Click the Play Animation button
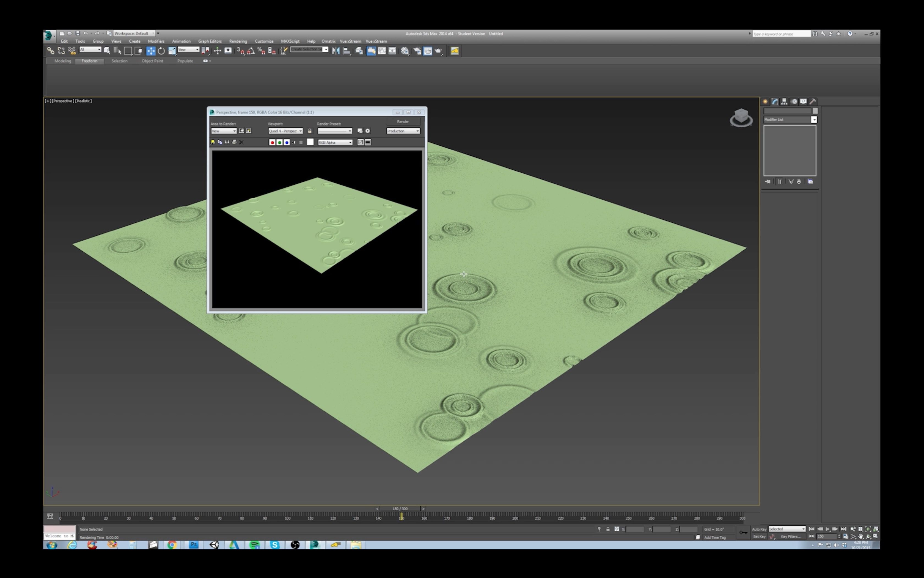The height and width of the screenshot is (578, 924). (827, 529)
